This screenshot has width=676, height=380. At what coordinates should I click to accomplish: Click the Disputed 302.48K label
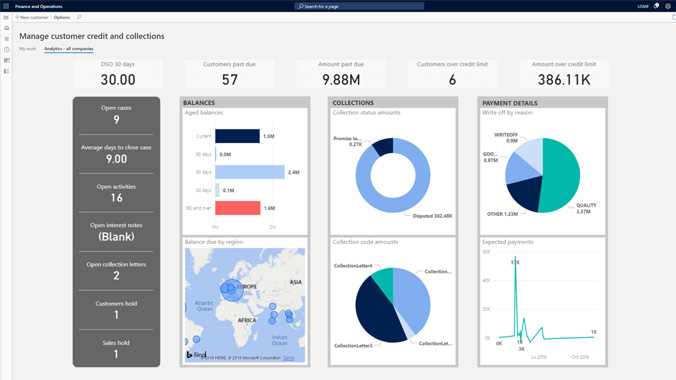pos(432,216)
